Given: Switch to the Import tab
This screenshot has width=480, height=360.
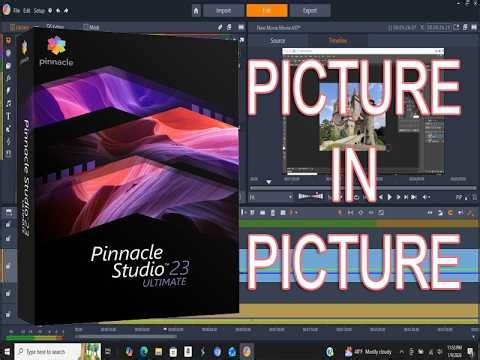Looking at the screenshot, I should 223,11.
